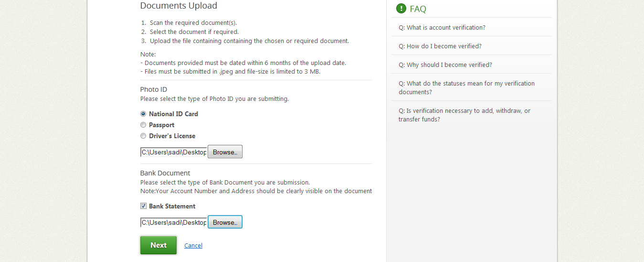Click the green Next button
644x262 pixels.
point(158,245)
